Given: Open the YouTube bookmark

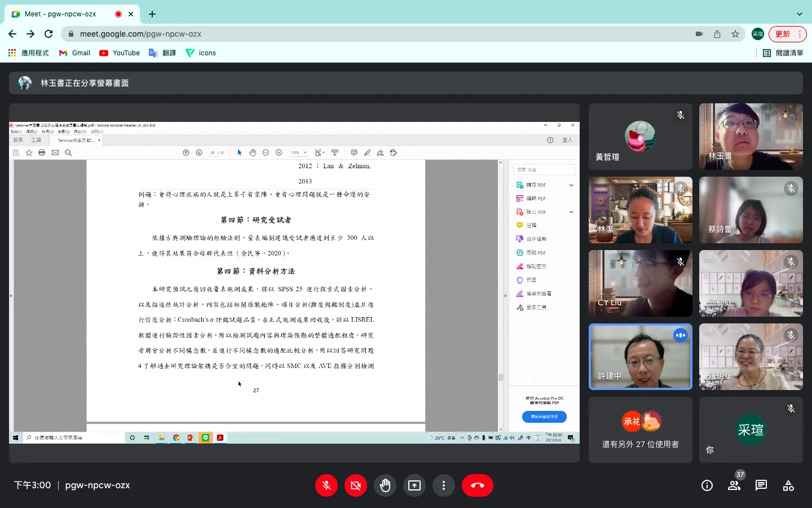Looking at the screenshot, I should click(120, 53).
